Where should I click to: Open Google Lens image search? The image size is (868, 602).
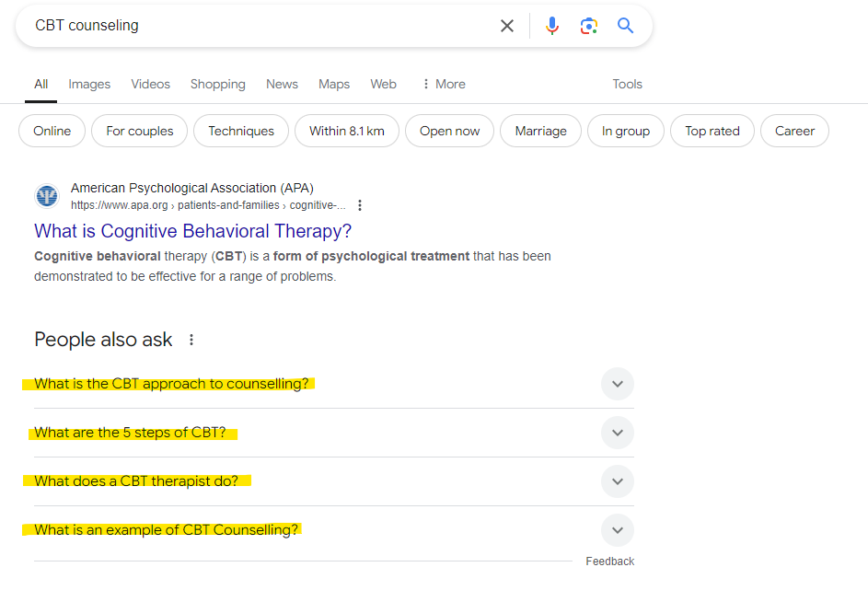tap(589, 26)
